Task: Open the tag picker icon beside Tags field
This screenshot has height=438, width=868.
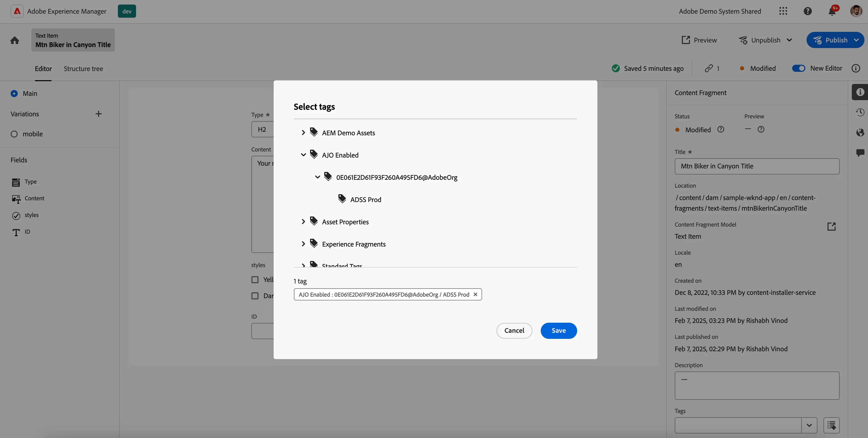Action: pos(831,425)
